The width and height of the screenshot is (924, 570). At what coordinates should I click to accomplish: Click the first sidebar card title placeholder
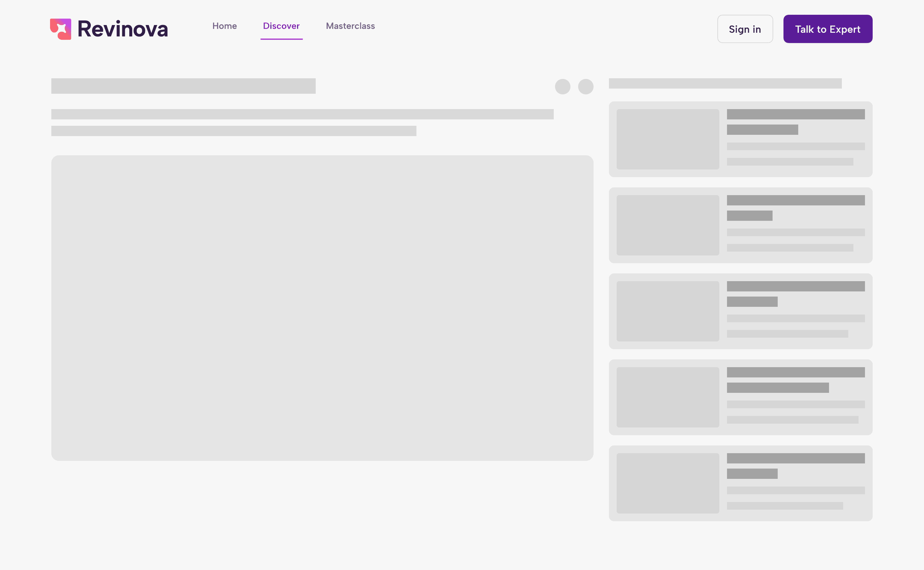(795, 115)
